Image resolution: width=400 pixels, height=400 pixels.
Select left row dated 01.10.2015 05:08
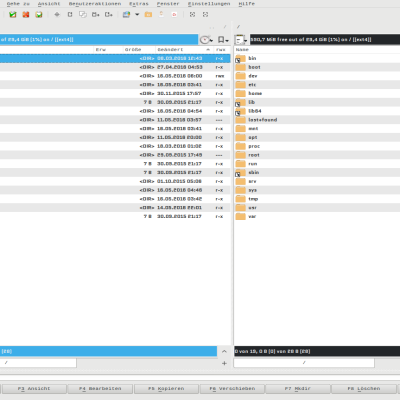pos(115,181)
